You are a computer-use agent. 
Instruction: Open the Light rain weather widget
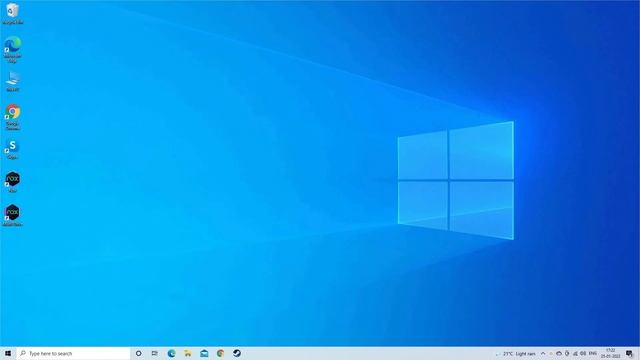pyautogui.click(x=516, y=354)
